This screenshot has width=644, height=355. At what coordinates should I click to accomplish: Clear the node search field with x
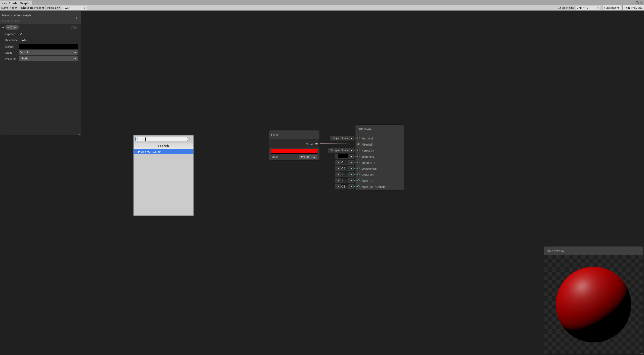pyautogui.click(x=190, y=139)
